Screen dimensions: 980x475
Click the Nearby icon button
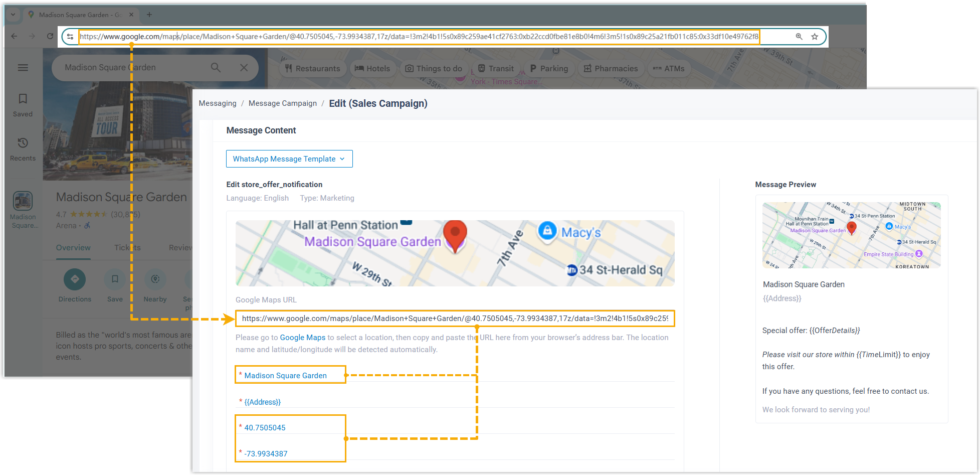155,279
